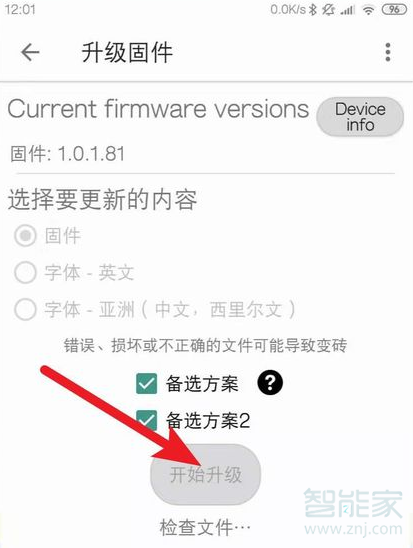Tap the black question mark help icon
Viewport: 413px width, 548px height.
coord(270,383)
